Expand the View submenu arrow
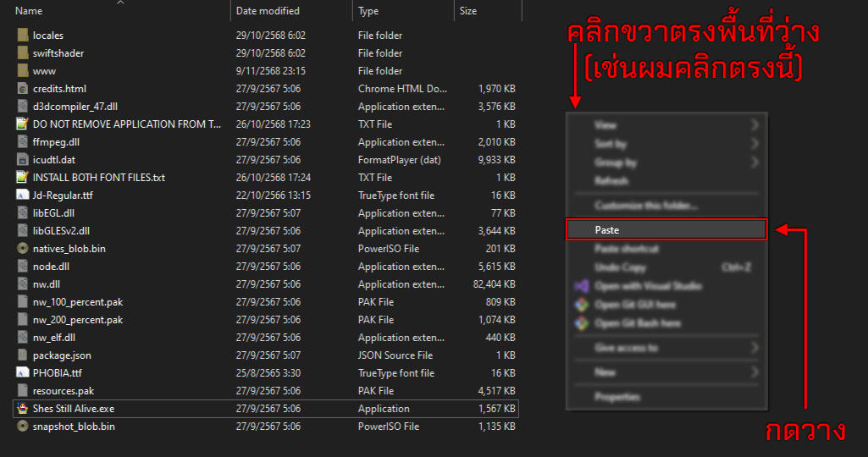 pos(754,125)
